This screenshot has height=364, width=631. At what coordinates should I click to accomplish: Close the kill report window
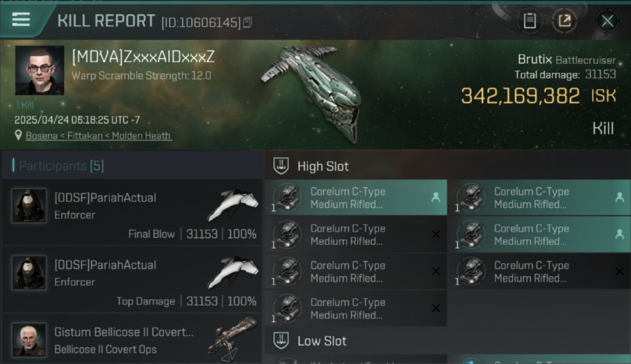point(607,21)
